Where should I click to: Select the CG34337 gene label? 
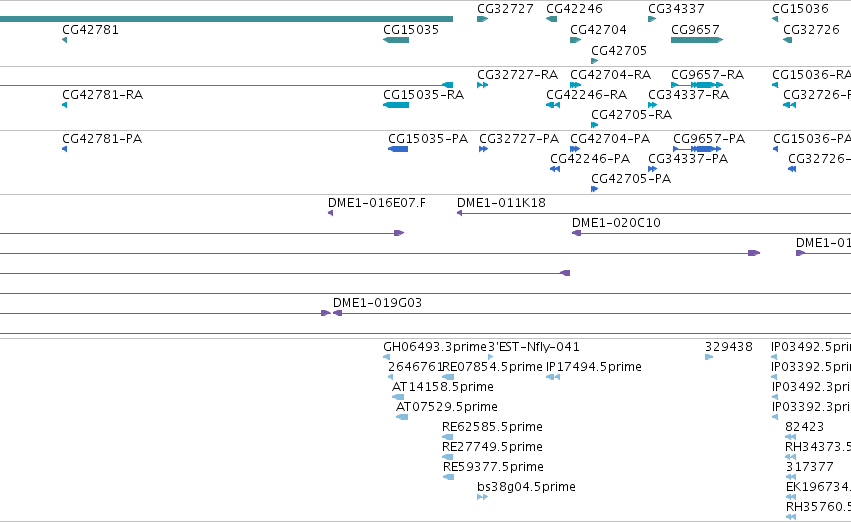tap(676, 9)
